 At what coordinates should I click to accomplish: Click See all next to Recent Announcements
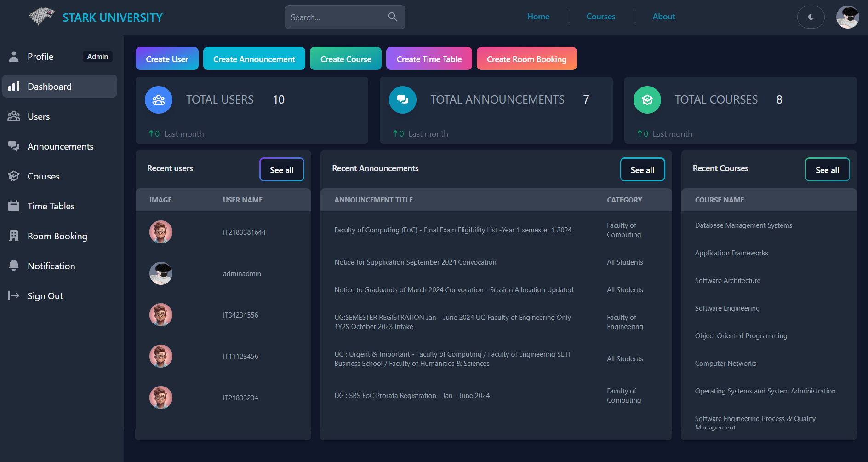click(x=642, y=169)
